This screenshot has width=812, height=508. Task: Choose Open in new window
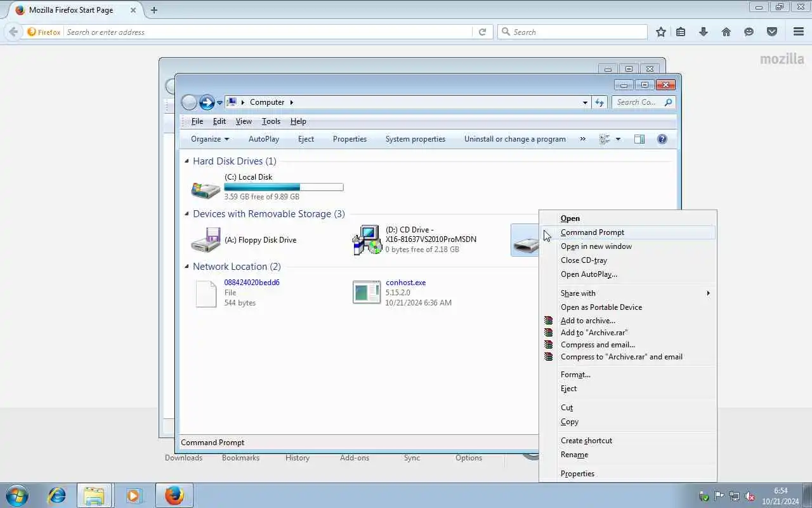pos(628,246)
